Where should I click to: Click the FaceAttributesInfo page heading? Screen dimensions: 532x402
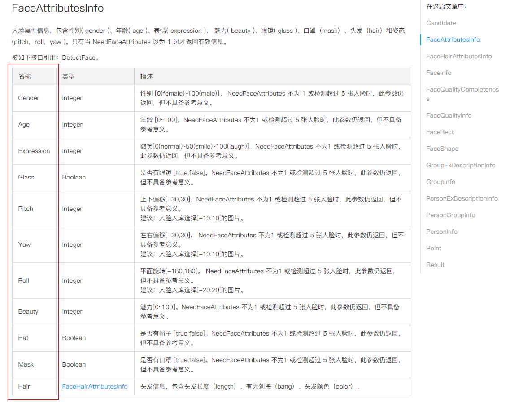coord(57,8)
